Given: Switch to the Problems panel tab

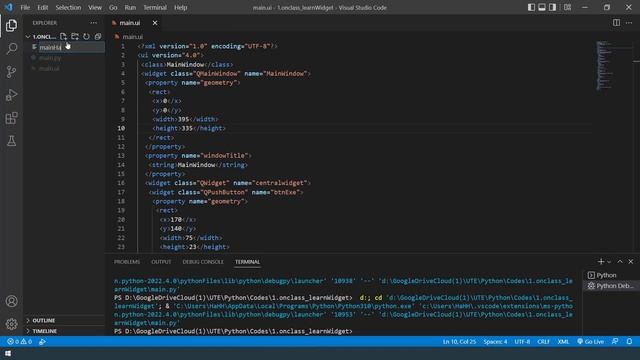Looking at the screenshot, I should point(127,262).
